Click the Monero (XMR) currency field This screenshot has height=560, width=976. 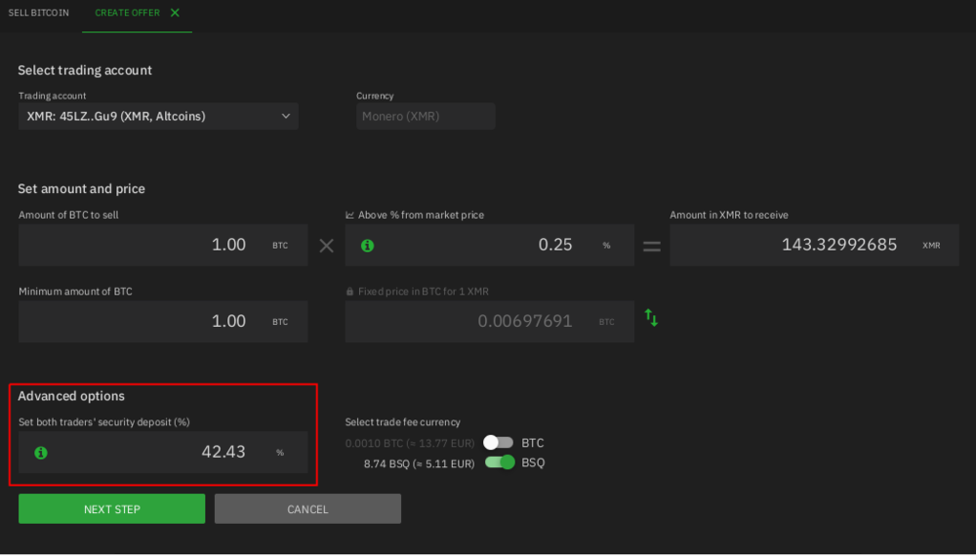coord(426,116)
